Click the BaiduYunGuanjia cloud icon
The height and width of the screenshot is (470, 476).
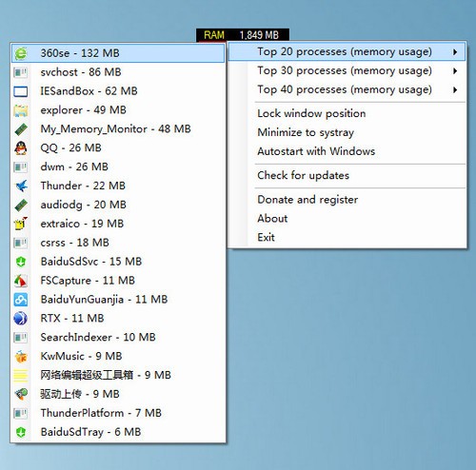[x=21, y=300]
